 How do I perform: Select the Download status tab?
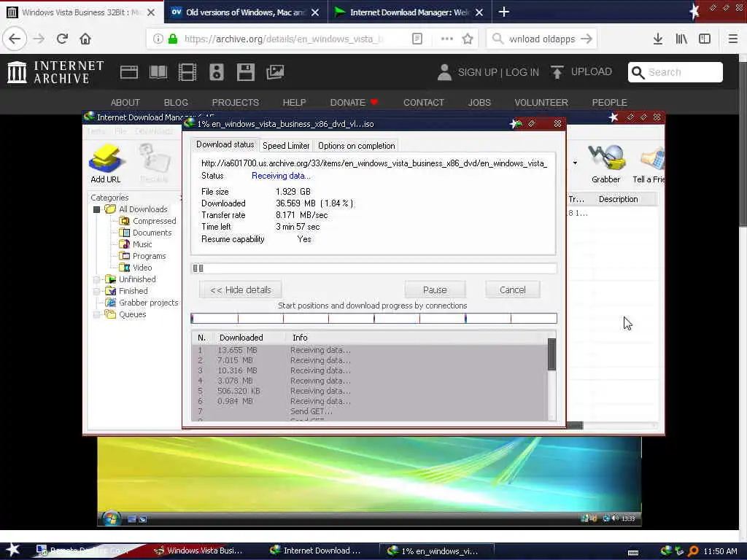tap(225, 144)
